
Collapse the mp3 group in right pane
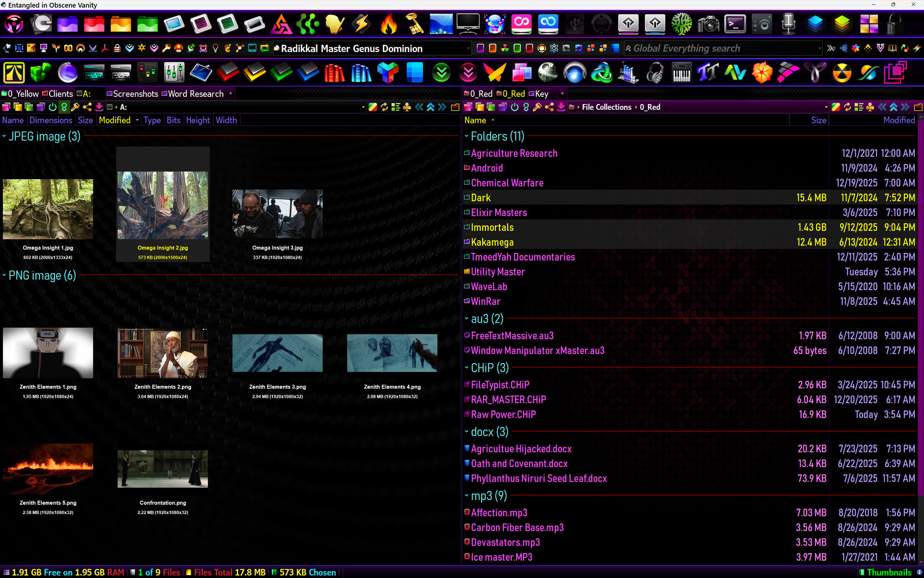(466, 496)
